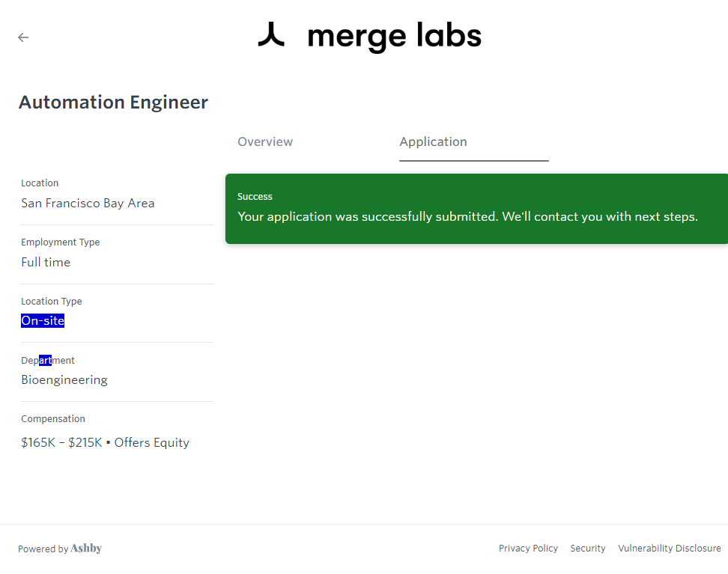Click the application submitted confirmation message
This screenshot has height=574, width=728.
467,217
